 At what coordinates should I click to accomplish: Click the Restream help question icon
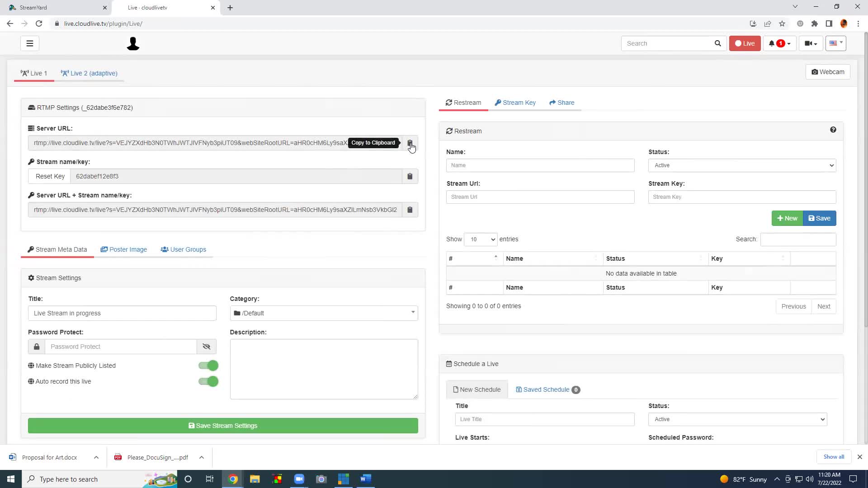coord(833,130)
